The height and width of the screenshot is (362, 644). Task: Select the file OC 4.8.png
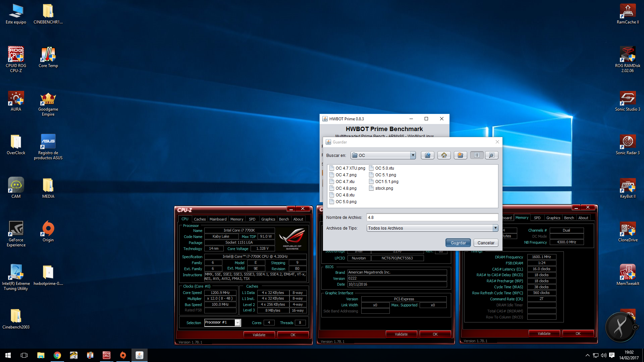(x=343, y=188)
